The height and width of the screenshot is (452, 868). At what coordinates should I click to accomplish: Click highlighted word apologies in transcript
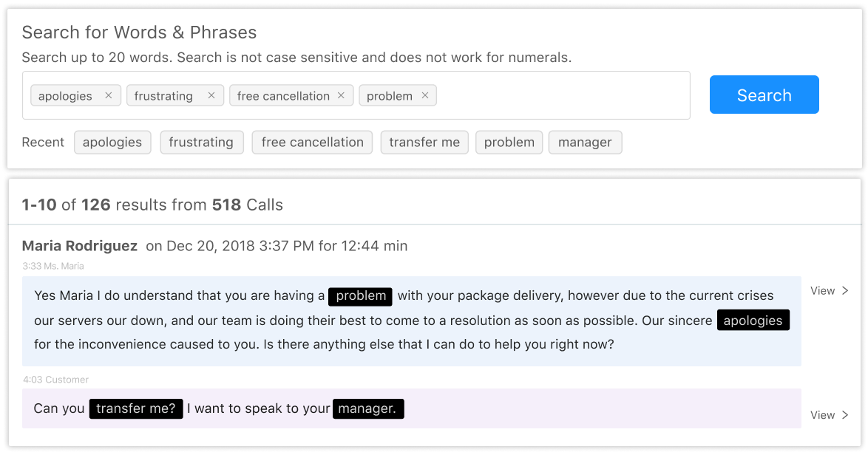coord(753,321)
